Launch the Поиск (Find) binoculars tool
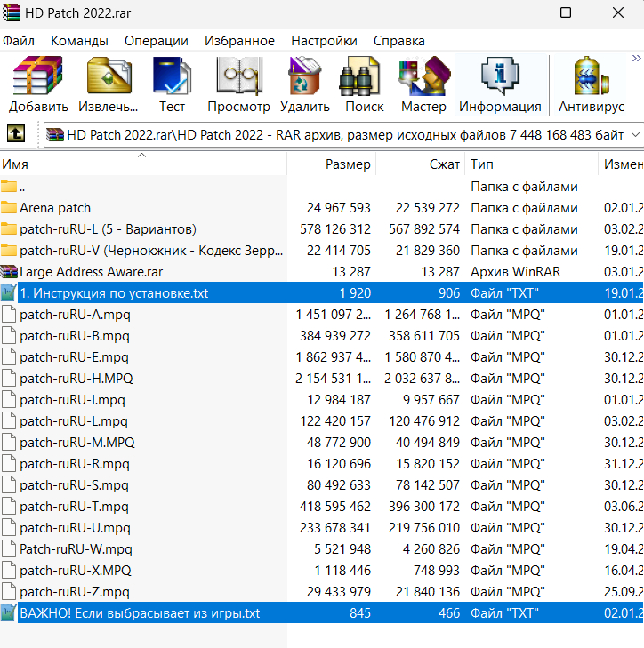Viewport: 644px width, 648px height. coord(364,85)
